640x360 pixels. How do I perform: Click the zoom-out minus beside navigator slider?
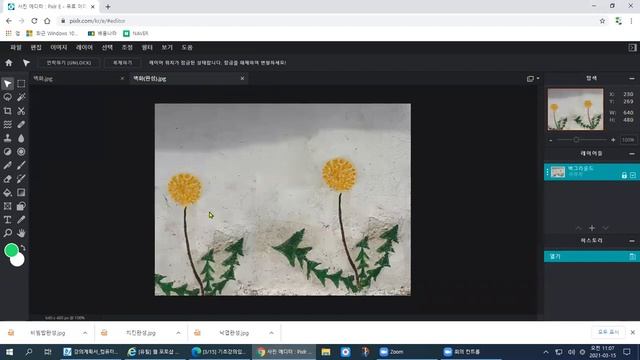pyautogui.click(x=551, y=140)
